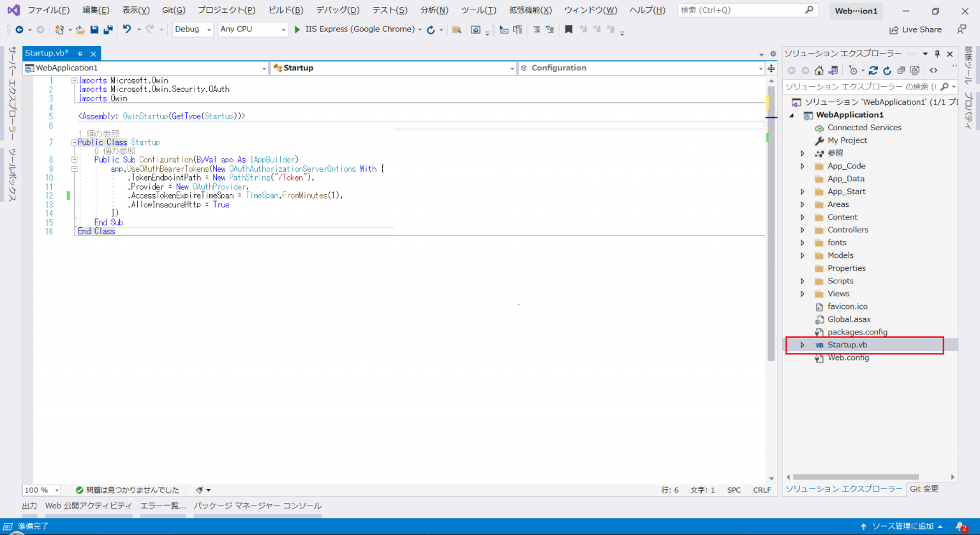Click the Undo icon on the toolbar
Screen dimensions: 980x535
click(128, 29)
